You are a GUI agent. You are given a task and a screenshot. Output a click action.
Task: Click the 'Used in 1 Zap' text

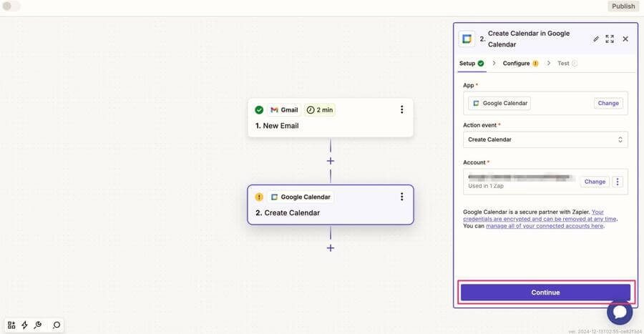[x=486, y=186]
